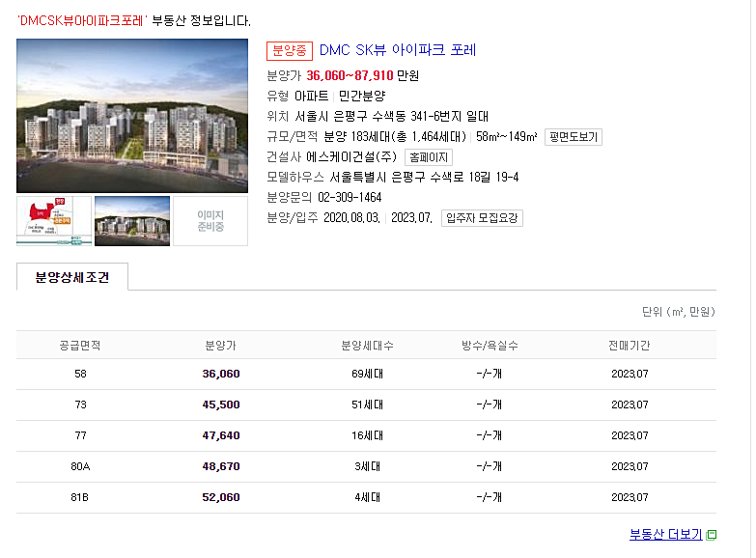
Task: Open the 부동산 더보기 link
Action: [665, 535]
